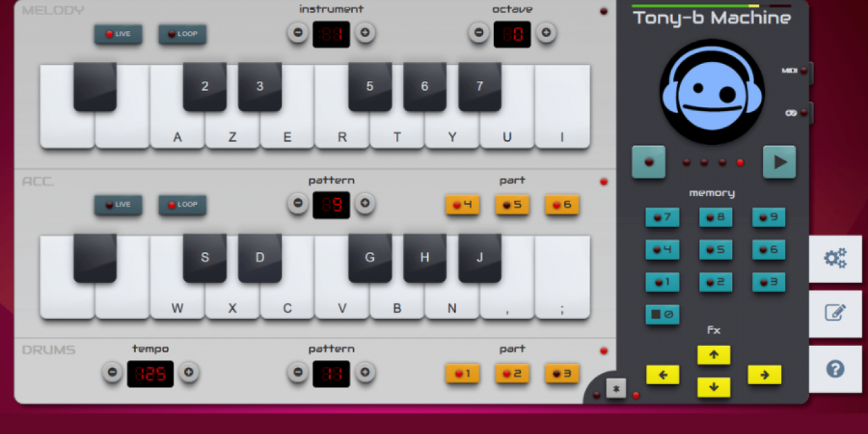The image size is (868, 434).
Task: Open the settings gears panel
Action: [x=836, y=258]
